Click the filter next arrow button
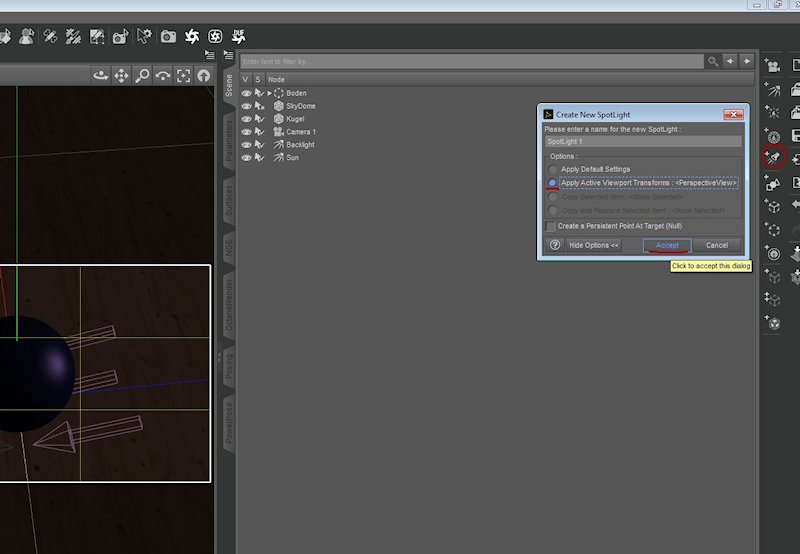800x554 pixels. pyautogui.click(x=747, y=61)
